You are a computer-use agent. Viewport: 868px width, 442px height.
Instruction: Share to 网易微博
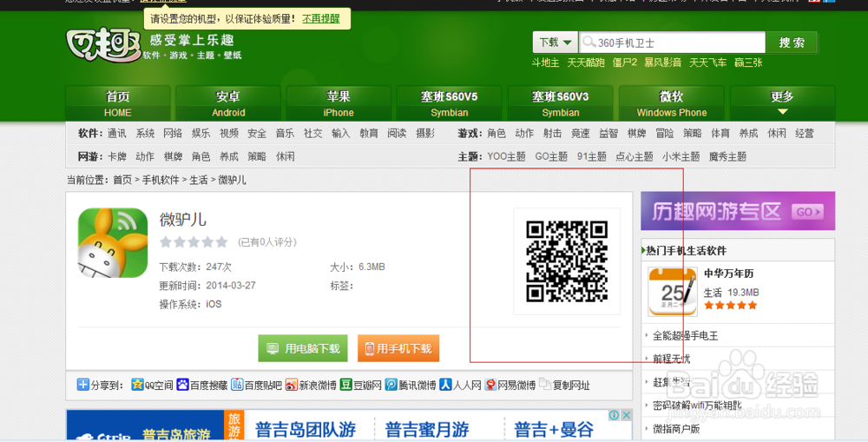pos(510,385)
